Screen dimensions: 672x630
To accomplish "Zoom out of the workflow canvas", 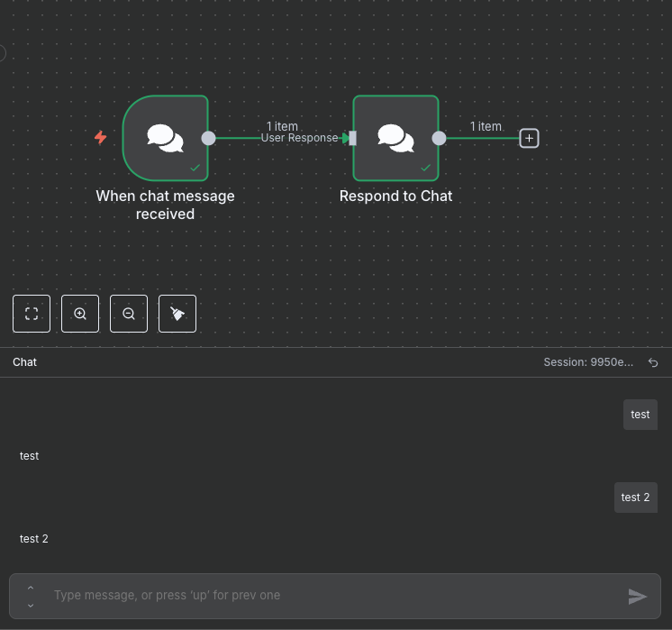I will (x=129, y=314).
